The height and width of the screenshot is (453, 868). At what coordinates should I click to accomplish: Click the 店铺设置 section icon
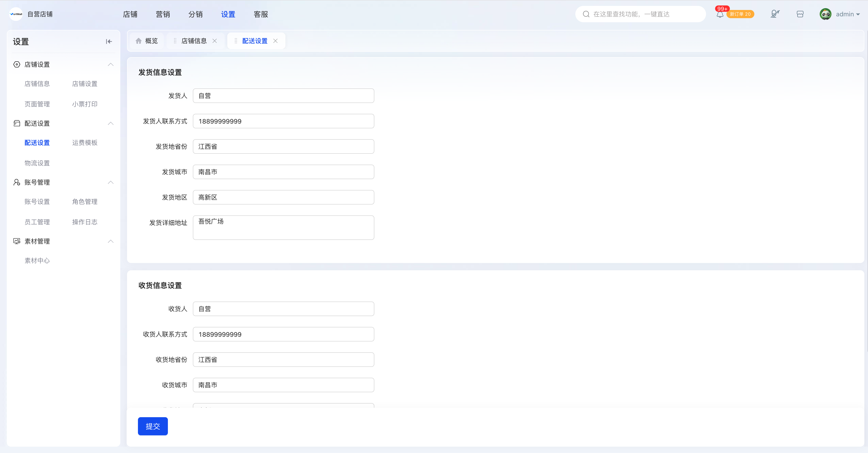click(x=17, y=64)
